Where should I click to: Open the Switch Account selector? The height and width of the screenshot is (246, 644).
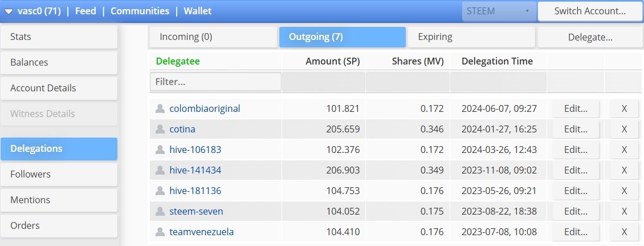pyautogui.click(x=590, y=11)
